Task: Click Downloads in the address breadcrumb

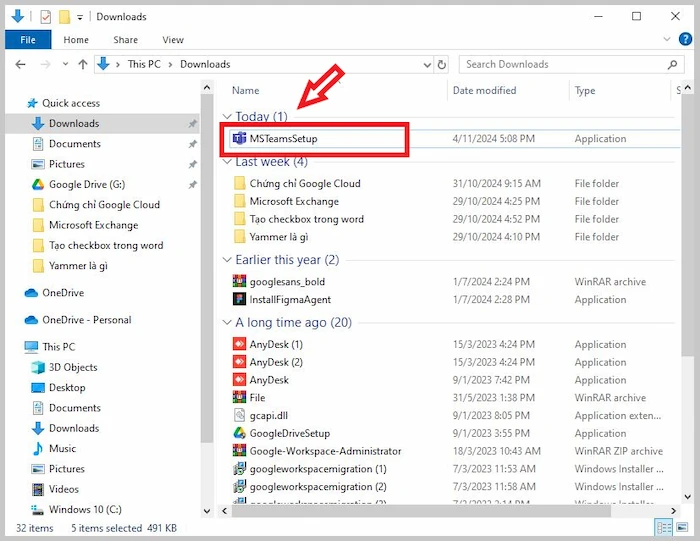Action: [x=205, y=64]
